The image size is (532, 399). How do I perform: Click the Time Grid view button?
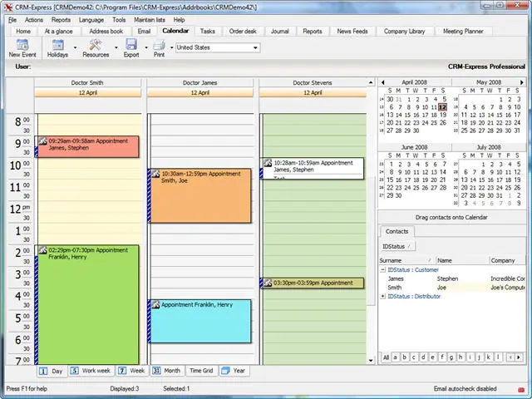[x=201, y=371]
